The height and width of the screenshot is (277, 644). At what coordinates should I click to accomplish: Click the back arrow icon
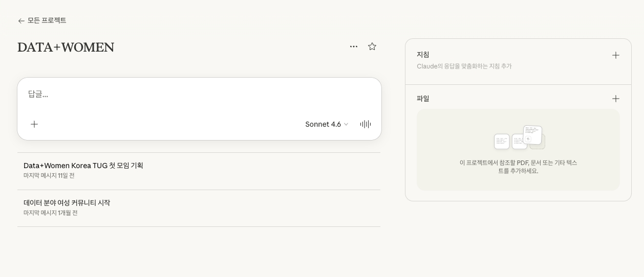point(21,21)
